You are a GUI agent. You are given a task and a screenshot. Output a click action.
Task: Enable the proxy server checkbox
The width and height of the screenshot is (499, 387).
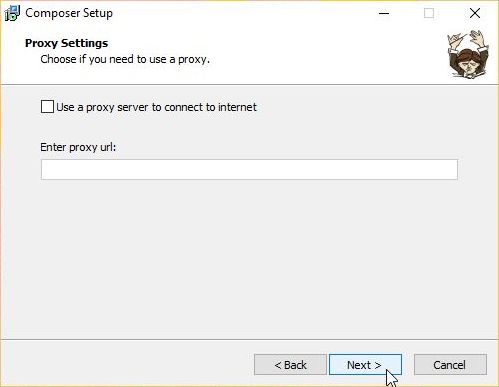47,107
